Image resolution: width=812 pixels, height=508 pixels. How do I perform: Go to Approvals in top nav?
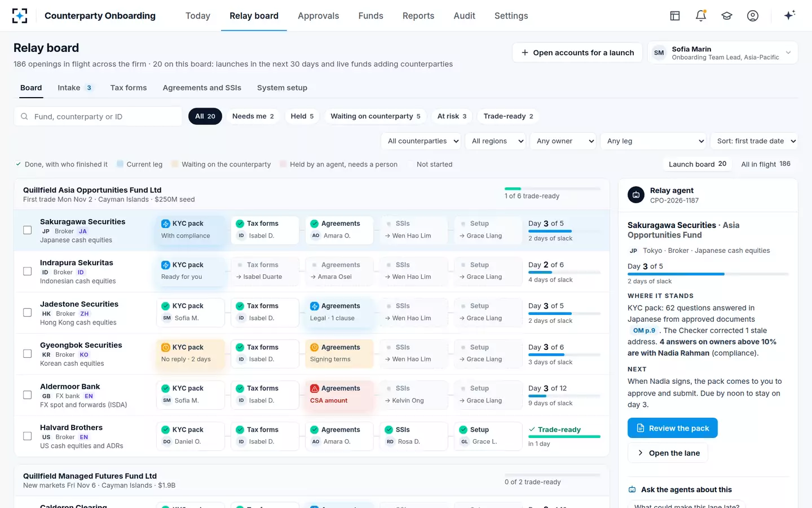point(319,16)
